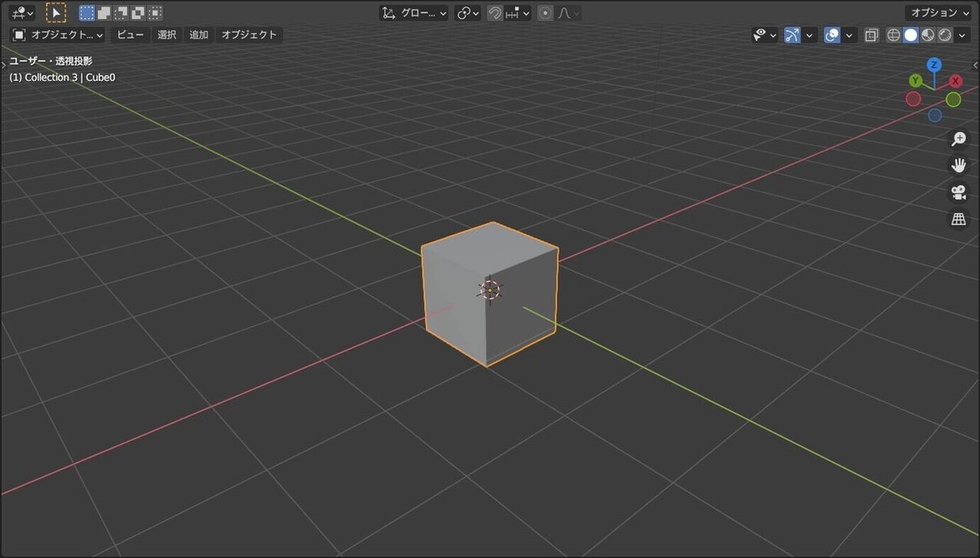Click the ユーザー・透視投影 view label
This screenshot has width=980, height=558.
[x=51, y=60]
